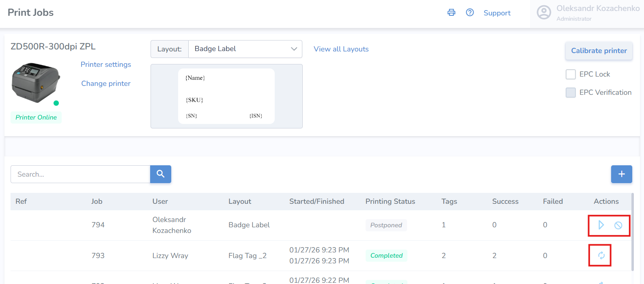Screen dimensions: 644x284
Task: Toggle the EPC Verification checkbox
Action: pos(571,92)
